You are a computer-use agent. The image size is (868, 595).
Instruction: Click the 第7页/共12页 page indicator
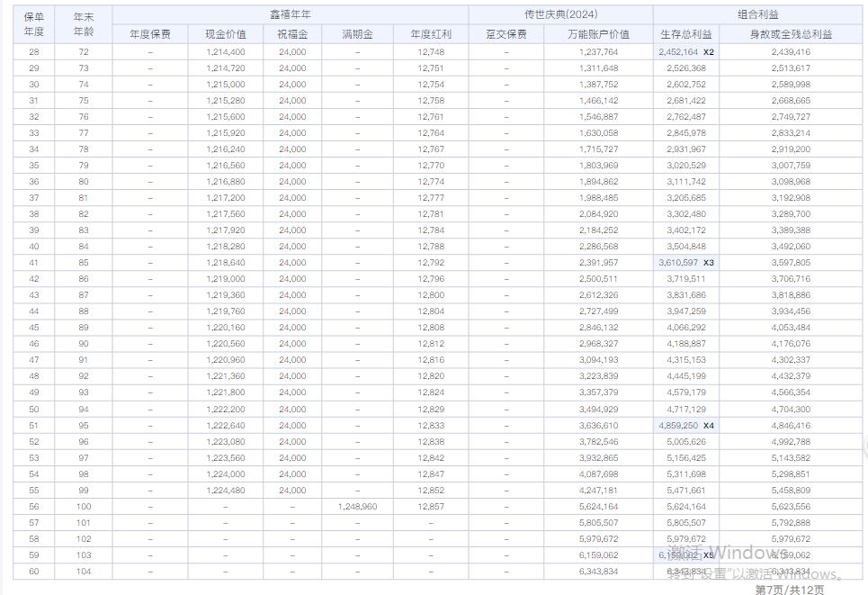coord(789,589)
